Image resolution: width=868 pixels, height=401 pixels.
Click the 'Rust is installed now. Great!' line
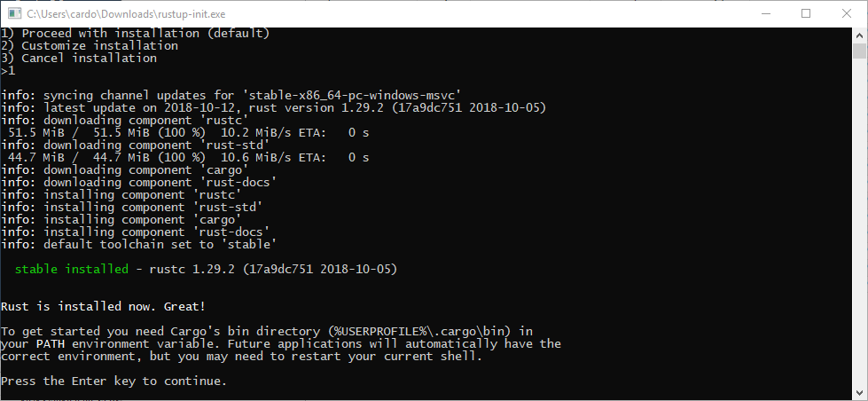[x=103, y=306]
